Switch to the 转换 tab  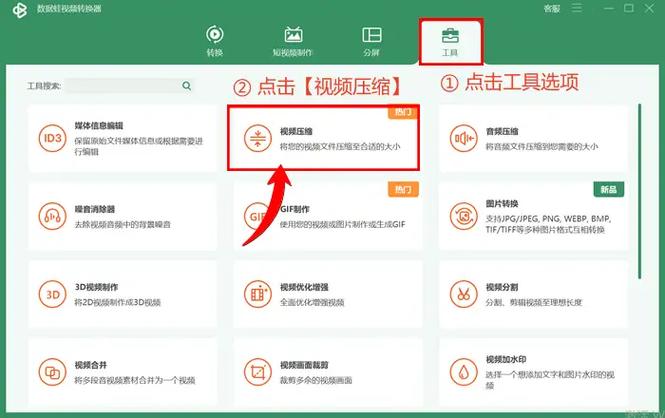point(215,41)
